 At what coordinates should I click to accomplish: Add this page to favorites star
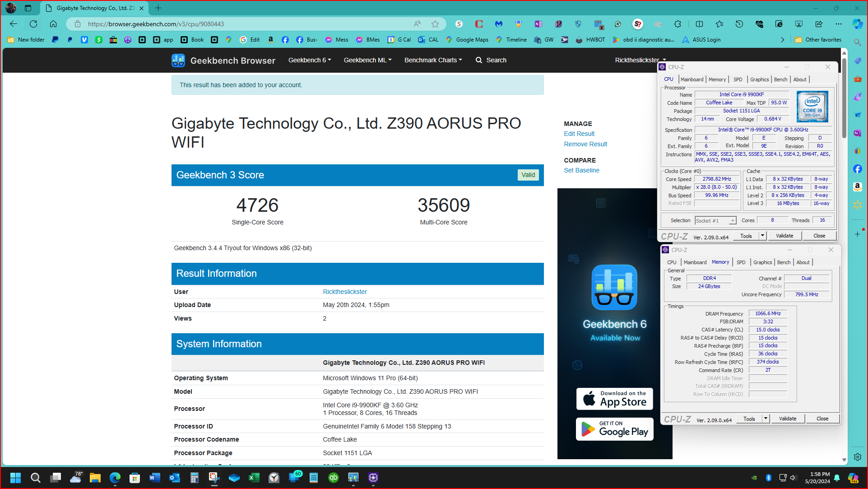coord(435,24)
